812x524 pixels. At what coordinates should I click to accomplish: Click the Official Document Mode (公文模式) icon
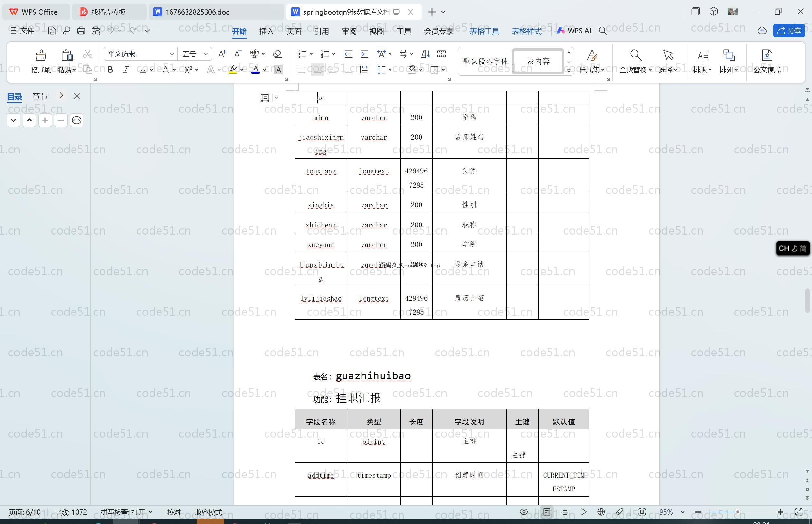pyautogui.click(x=767, y=55)
